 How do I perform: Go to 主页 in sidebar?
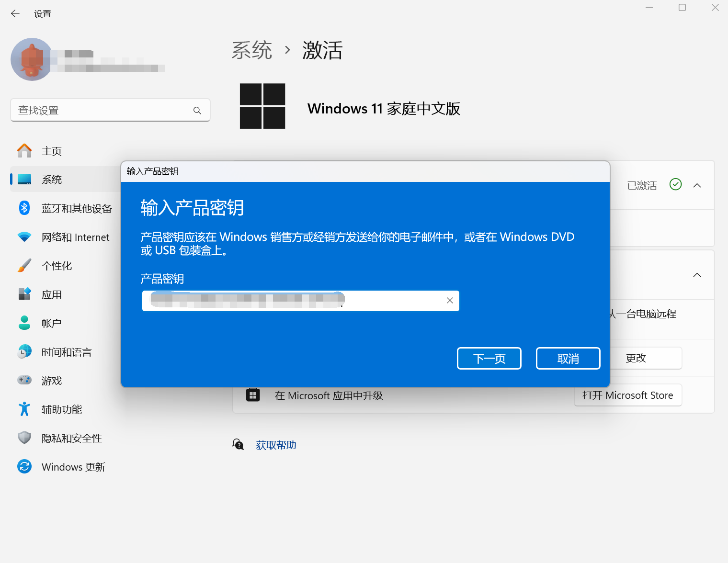coord(52,151)
